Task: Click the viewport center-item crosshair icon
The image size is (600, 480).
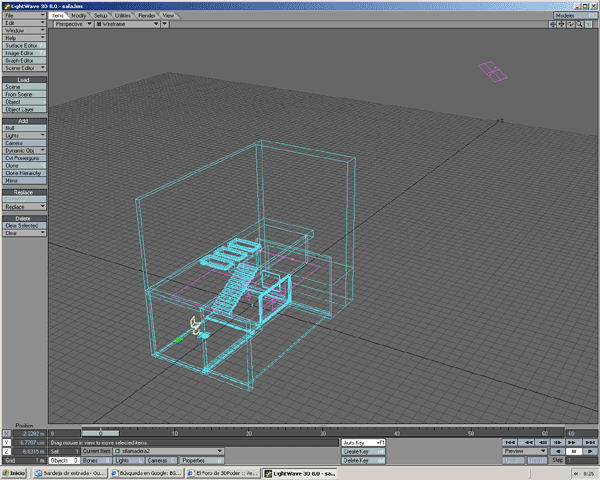Action: [x=553, y=24]
